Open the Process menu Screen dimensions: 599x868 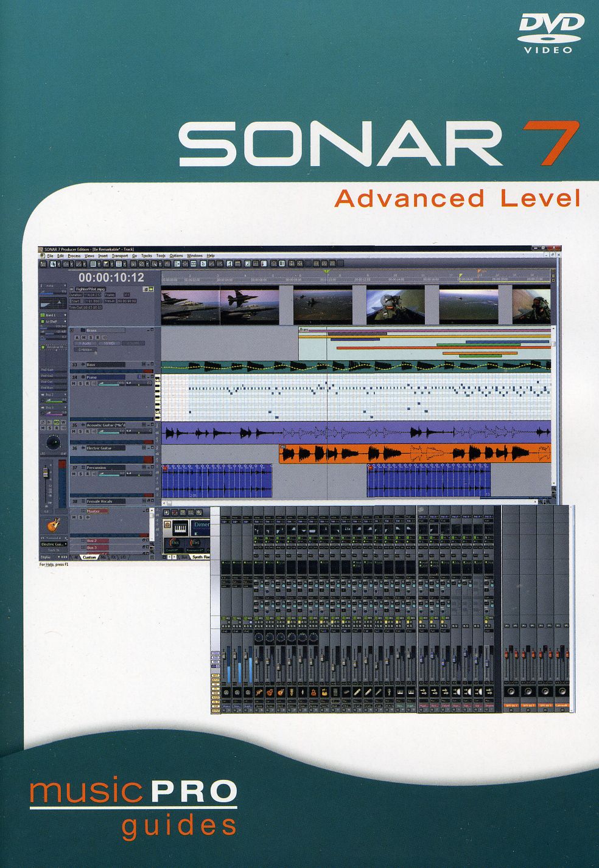(74, 255)
